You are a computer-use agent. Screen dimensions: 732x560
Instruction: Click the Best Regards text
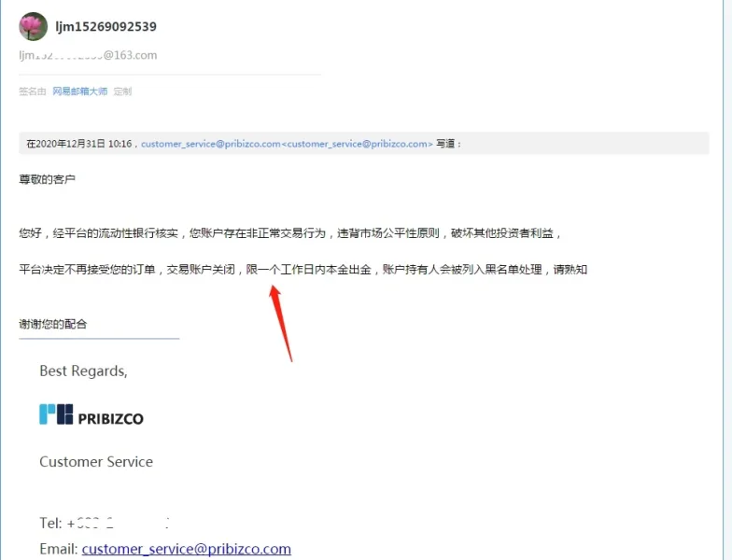tap(84, 371)
